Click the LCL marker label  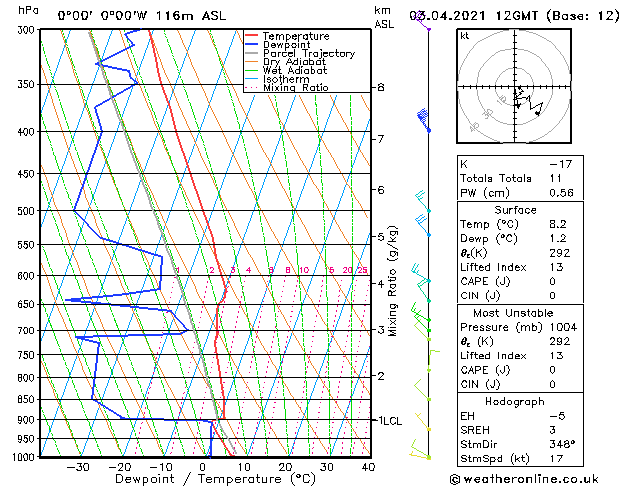pos(393,421)
